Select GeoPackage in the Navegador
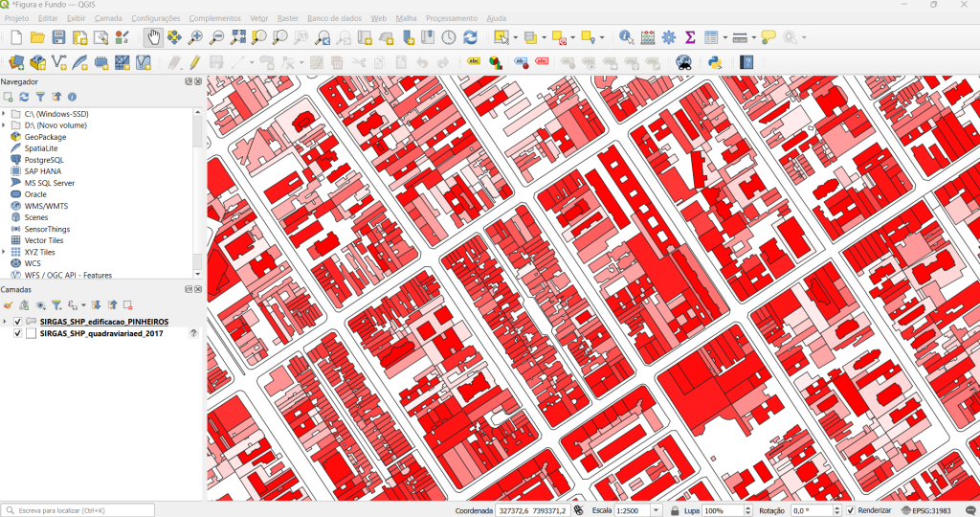Image resolution: width=980 pixels, height=517 pixels. point(45,137)
